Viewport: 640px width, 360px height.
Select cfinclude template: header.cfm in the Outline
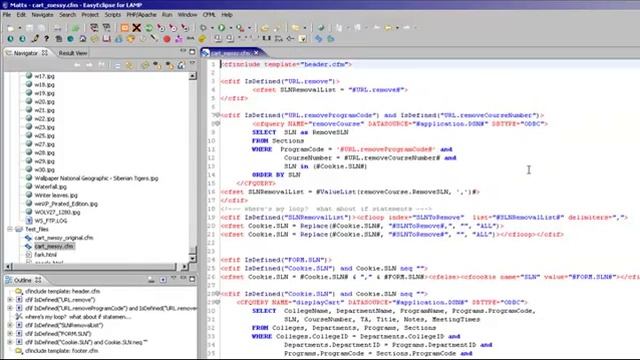click(62, 291)
